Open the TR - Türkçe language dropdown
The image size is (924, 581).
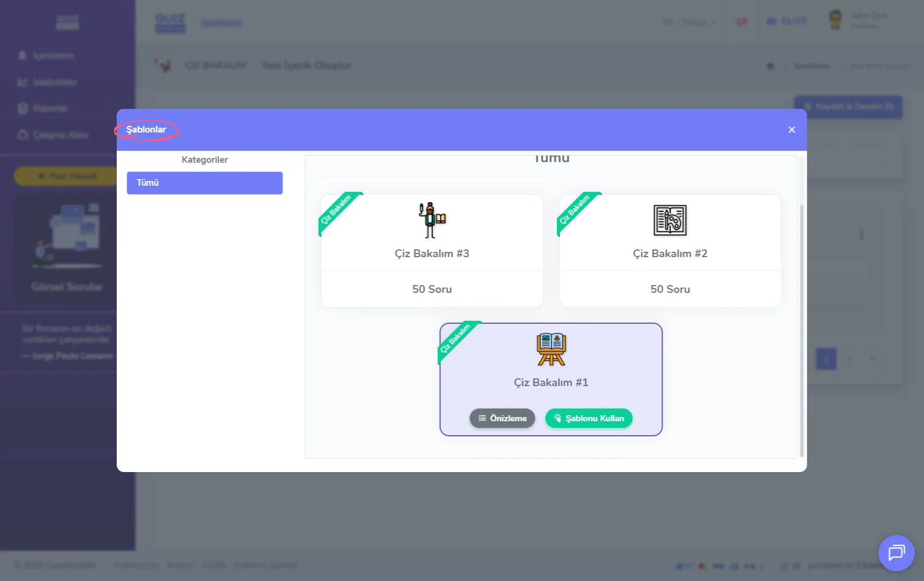(688, 22)
